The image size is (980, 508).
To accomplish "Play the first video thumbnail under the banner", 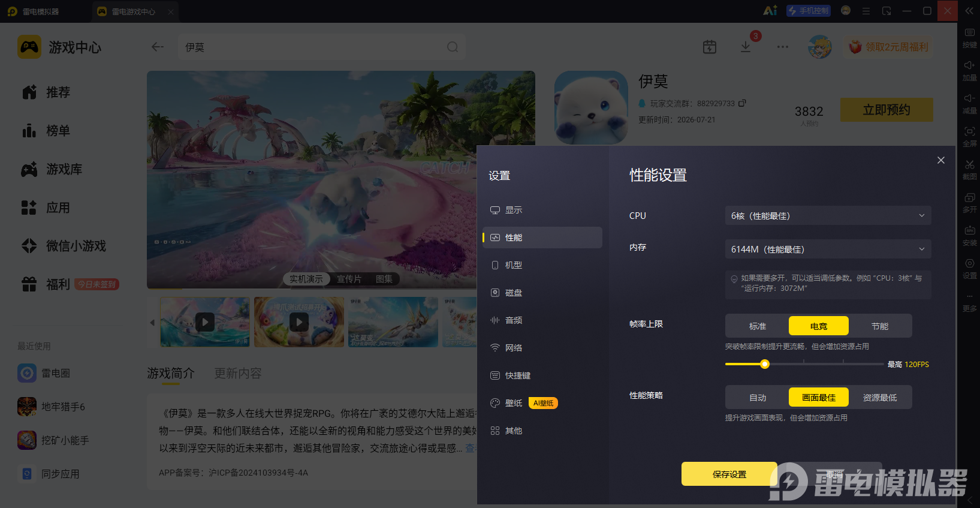I will click(205, 322).
